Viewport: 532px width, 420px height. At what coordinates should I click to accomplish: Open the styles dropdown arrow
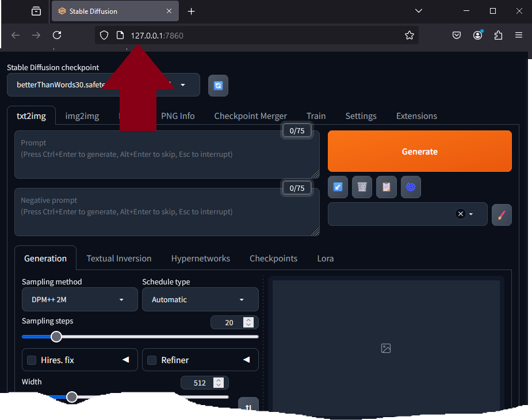click(471, 214)
